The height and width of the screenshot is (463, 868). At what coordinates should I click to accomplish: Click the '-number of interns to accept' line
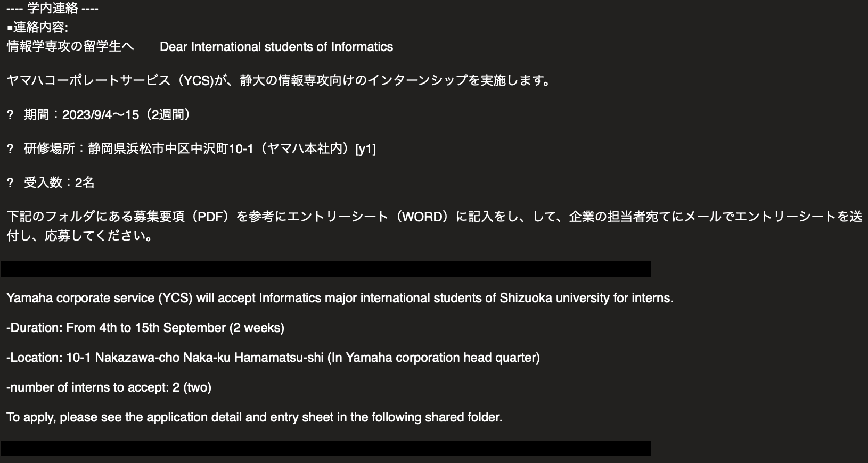pos(109,387)
